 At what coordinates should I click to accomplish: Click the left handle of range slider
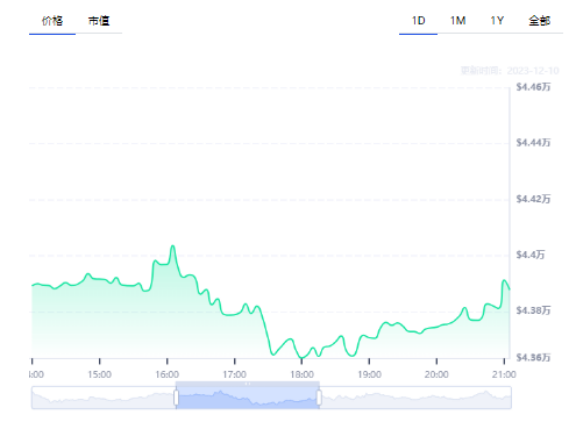click(176, 398)
